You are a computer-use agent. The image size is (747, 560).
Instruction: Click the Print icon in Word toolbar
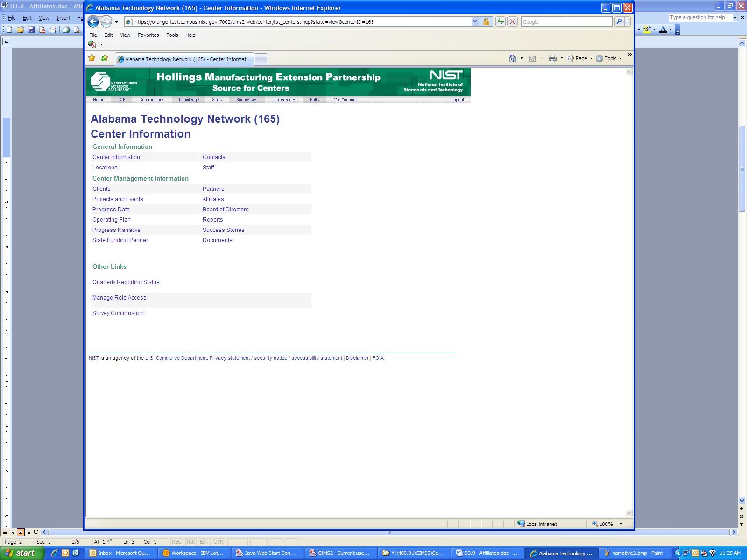[x=66, y=29]
